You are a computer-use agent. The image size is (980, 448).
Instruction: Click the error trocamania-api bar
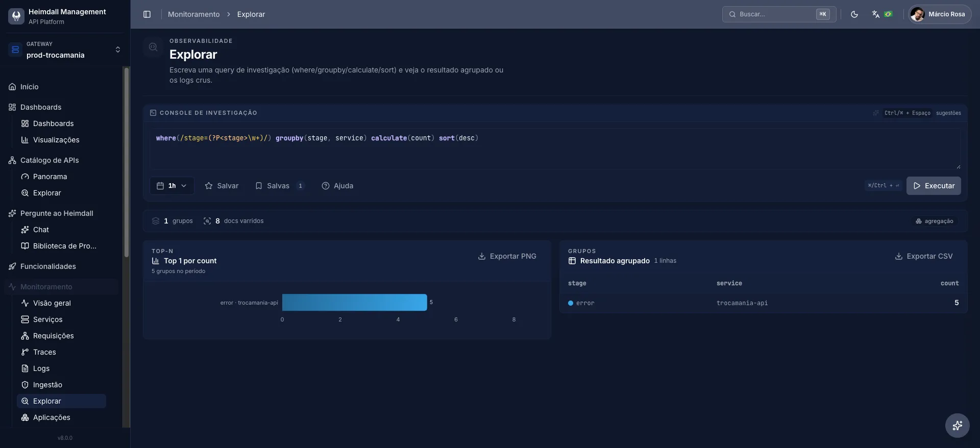354,303
